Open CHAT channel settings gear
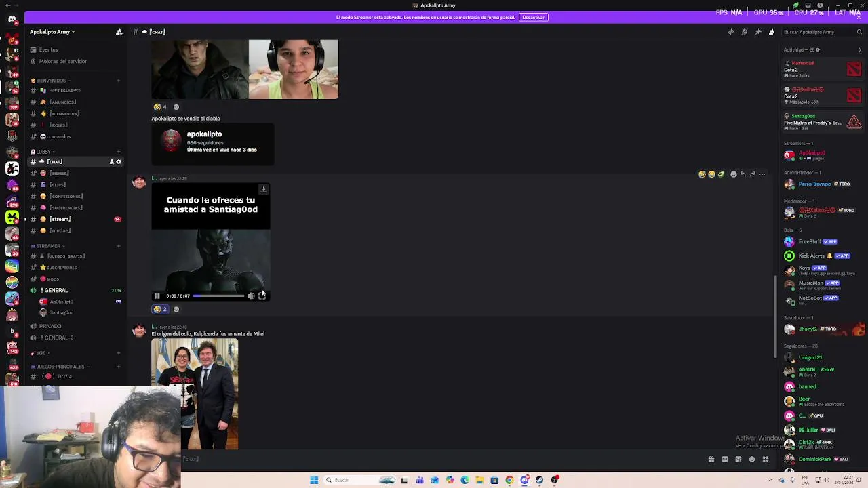 119,161
